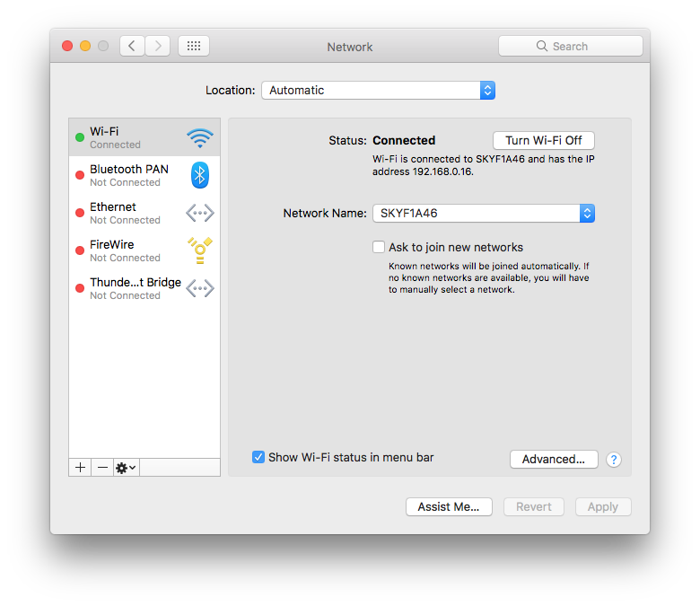Open Advanced settings

pos(554,459)
